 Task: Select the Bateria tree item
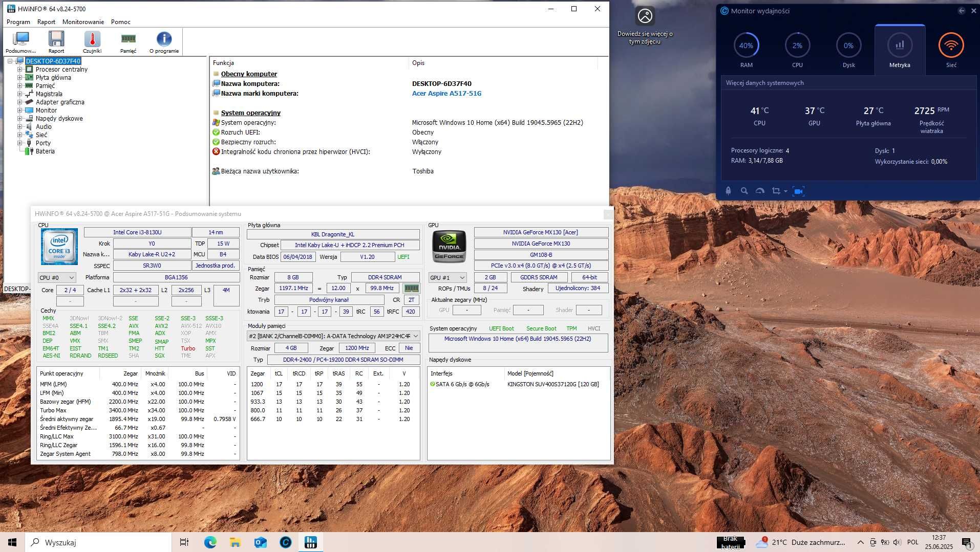45,151
